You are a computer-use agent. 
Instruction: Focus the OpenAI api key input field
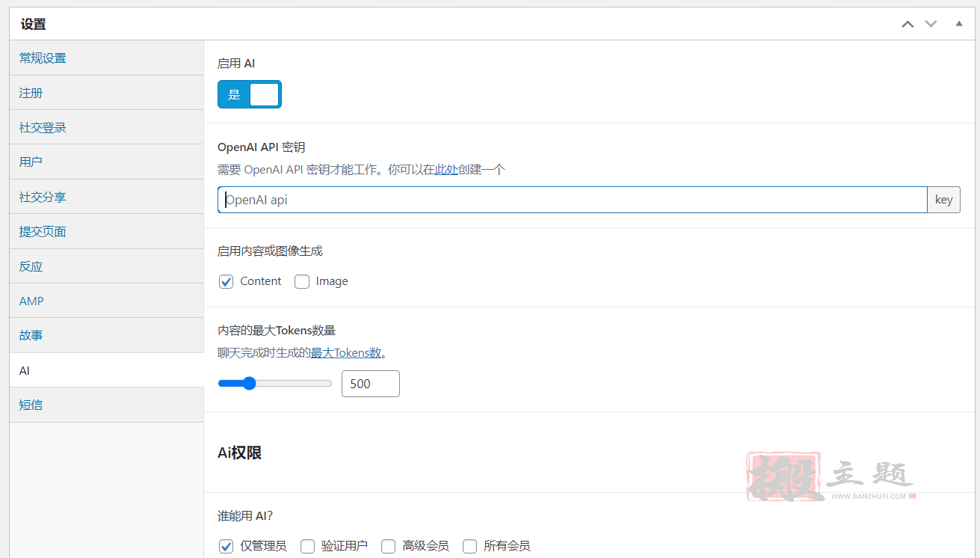click(x=573, y=200)
